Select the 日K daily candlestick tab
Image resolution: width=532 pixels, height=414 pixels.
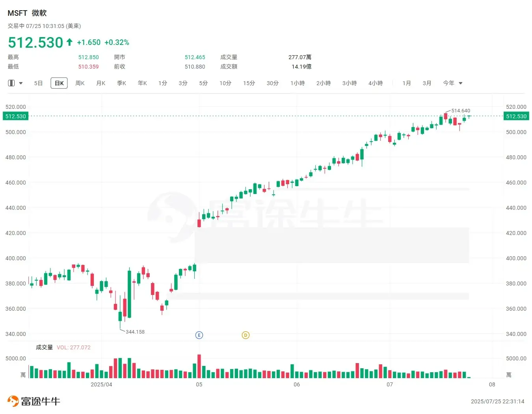[59, 83]
